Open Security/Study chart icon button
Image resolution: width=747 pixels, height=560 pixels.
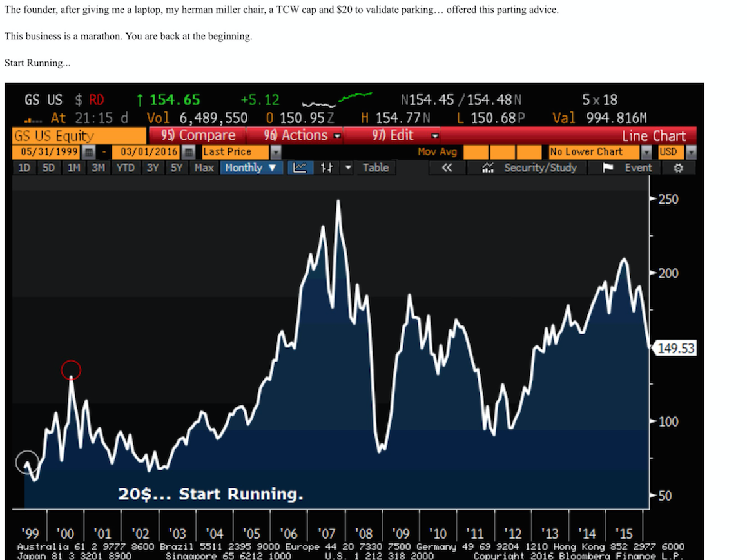point(488,168)
